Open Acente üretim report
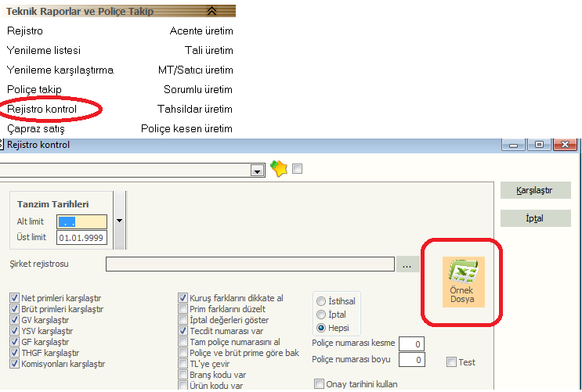Screen dimensions: 582x392 [201, 31]
